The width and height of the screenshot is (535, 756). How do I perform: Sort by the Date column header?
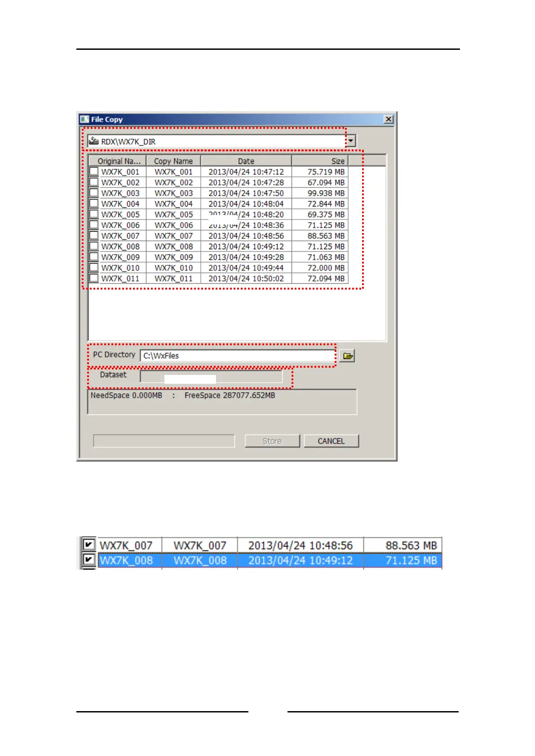[246, 161]
